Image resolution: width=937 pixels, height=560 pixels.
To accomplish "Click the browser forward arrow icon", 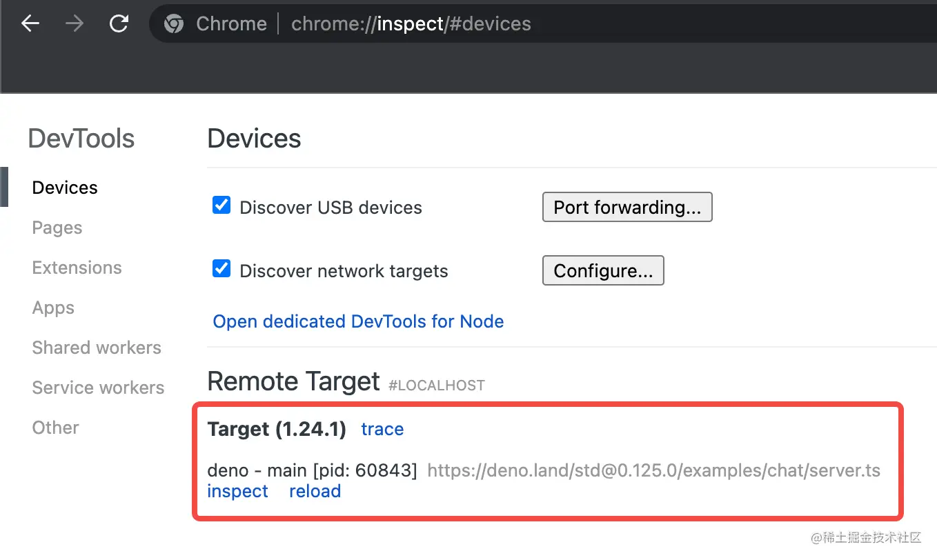I will click(x=75, y=24).
